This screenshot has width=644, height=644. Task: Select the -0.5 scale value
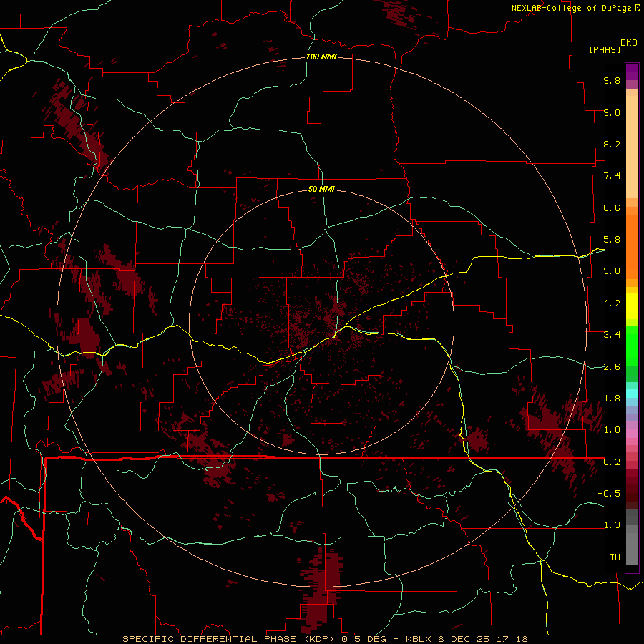coord(609,494)
